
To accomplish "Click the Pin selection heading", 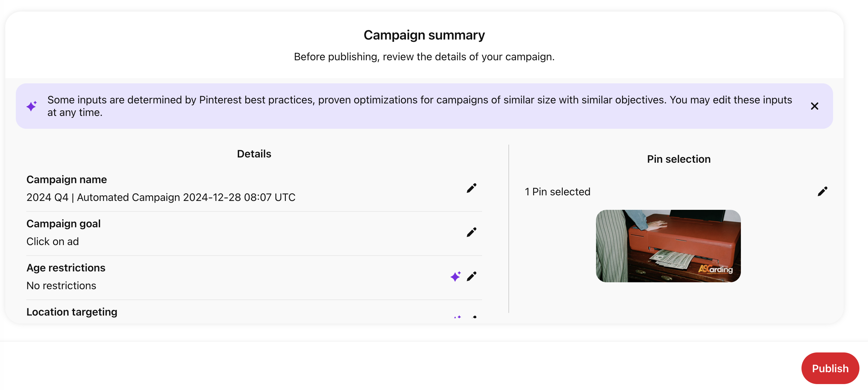I will point(679,159).
